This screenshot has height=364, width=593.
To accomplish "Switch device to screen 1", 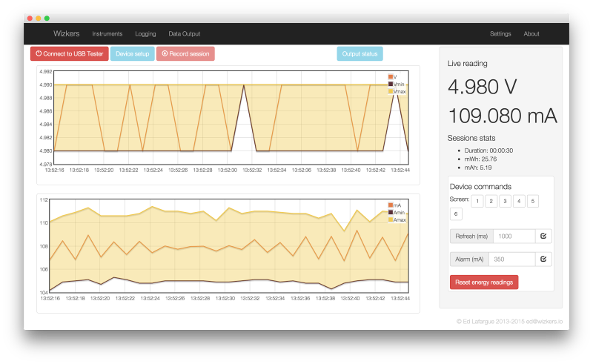I will 477,201.
